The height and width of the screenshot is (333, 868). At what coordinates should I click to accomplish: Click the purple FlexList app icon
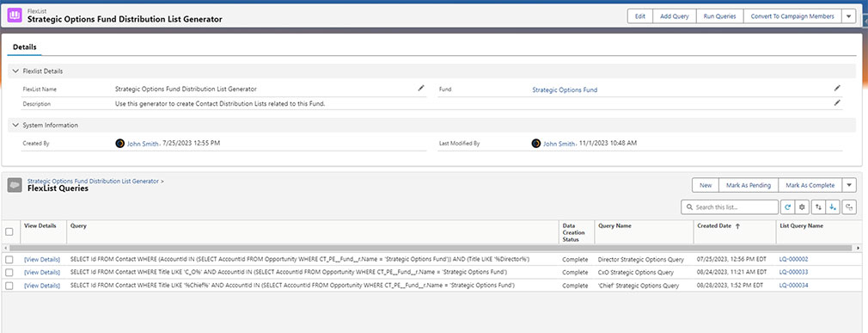15,15
